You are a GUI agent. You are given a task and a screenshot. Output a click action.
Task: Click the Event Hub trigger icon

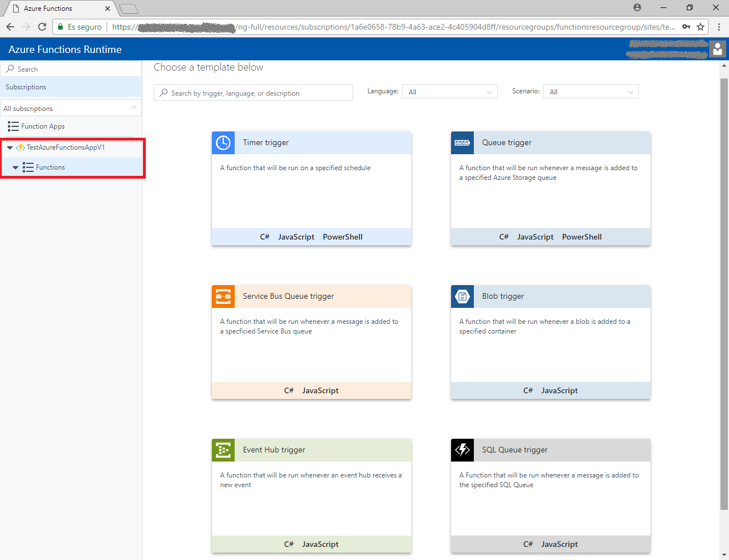pos(223,450)
